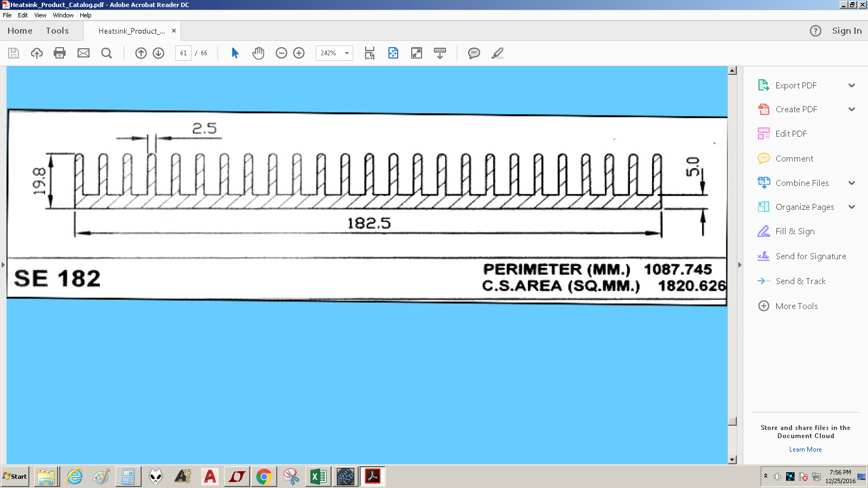Switch to the Tools tab
Screen dimensions: 868x488
click(x=58, y=31)
